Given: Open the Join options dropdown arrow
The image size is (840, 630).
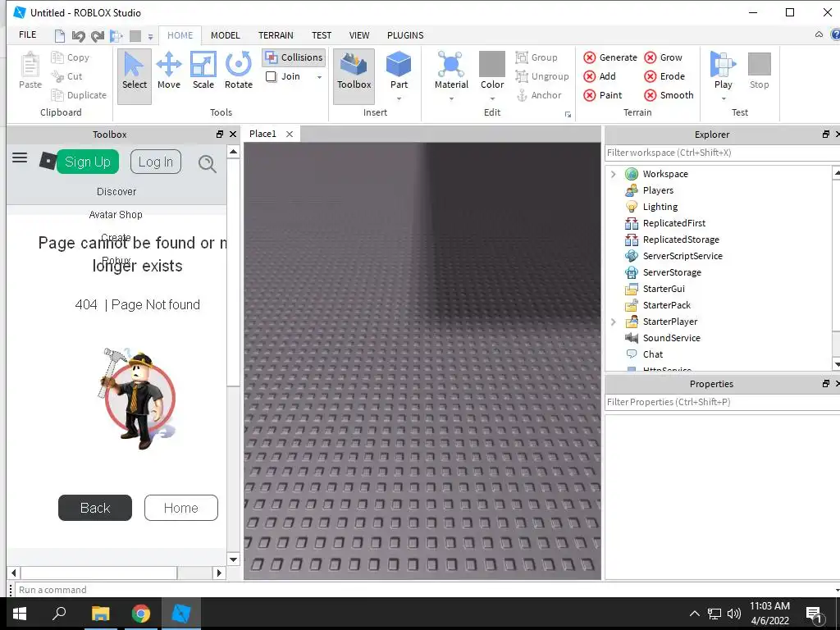Looking at the screenshot, I should click(x=319, y=77).
